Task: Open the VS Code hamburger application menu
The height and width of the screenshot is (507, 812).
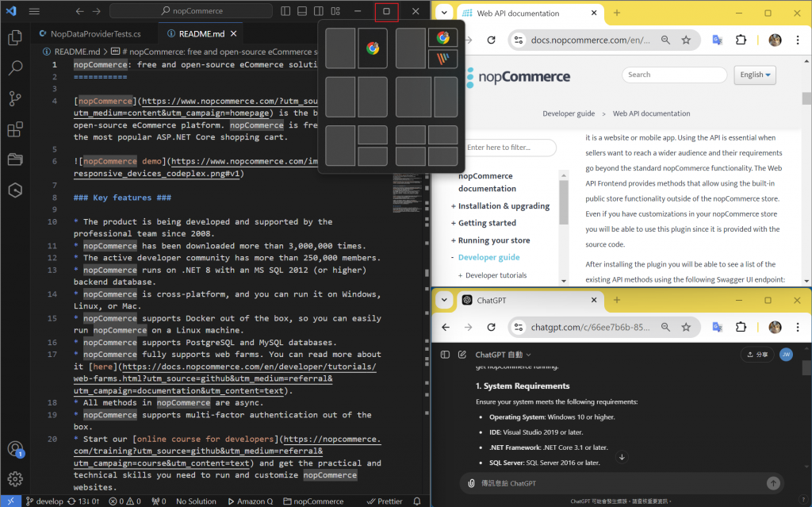Action: pos(34,11)
